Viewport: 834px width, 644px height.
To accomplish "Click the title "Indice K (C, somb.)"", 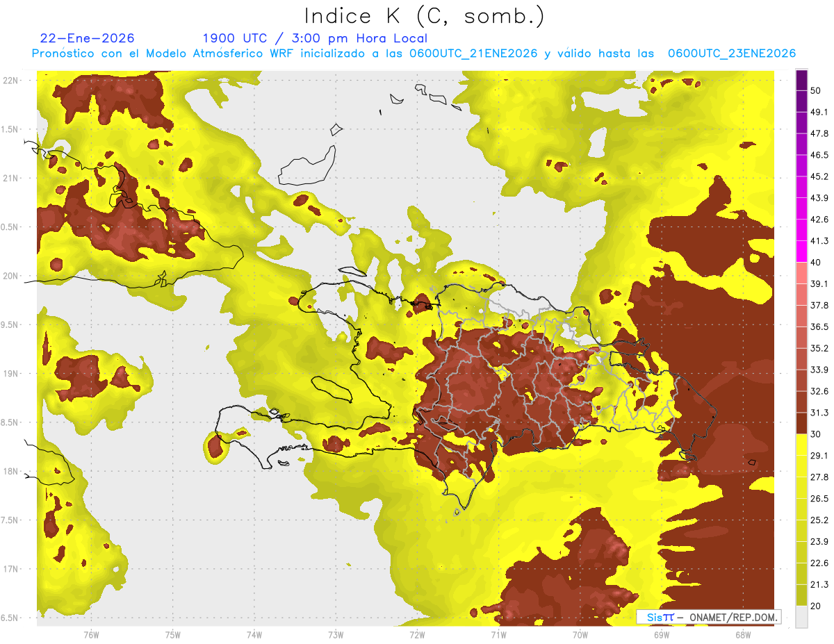I will [x=424, y=17].
